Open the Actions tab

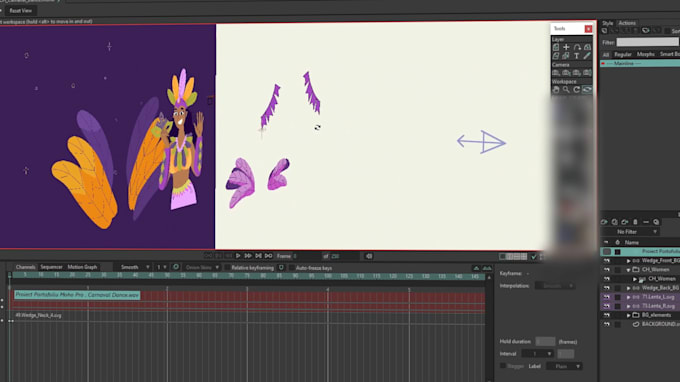point(627,23)
